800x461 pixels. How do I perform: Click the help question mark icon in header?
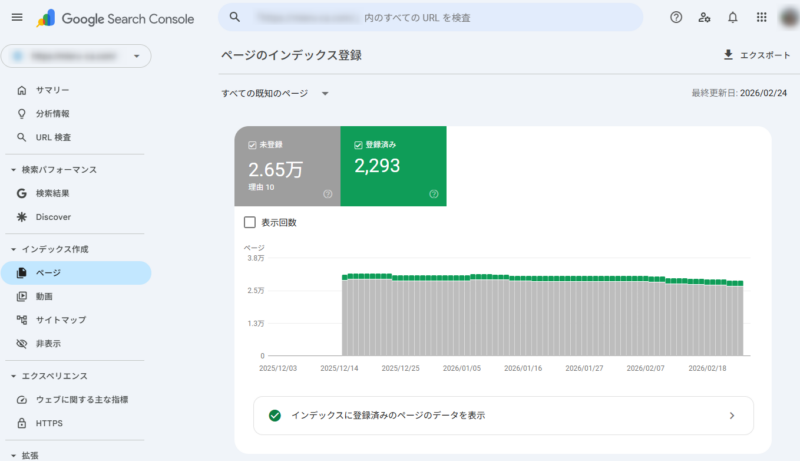coord(677,17)
